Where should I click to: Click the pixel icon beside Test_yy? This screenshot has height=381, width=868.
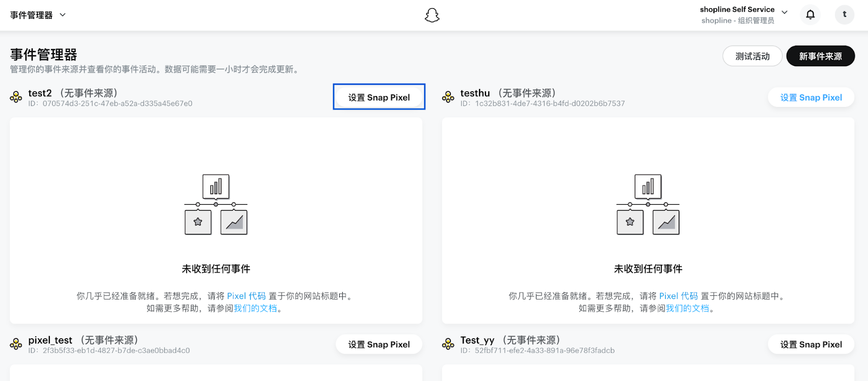pyautogui.click(x=448, y=344)
